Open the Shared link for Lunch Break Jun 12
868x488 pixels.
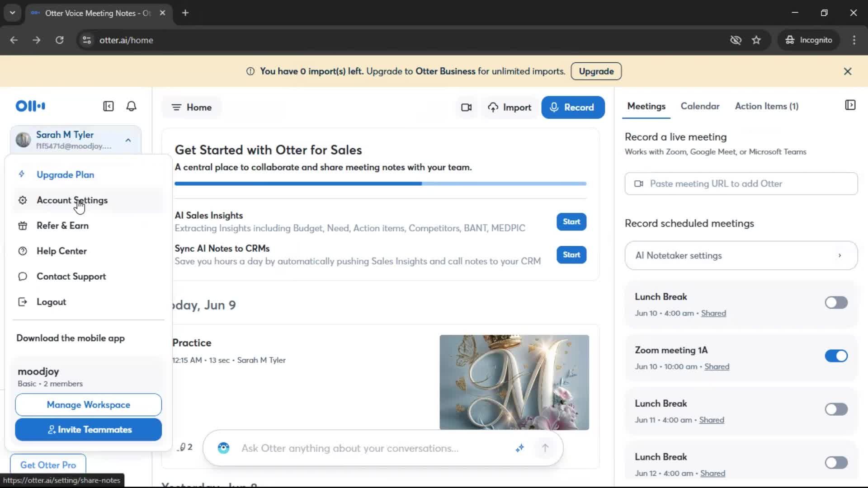point(712,473)
